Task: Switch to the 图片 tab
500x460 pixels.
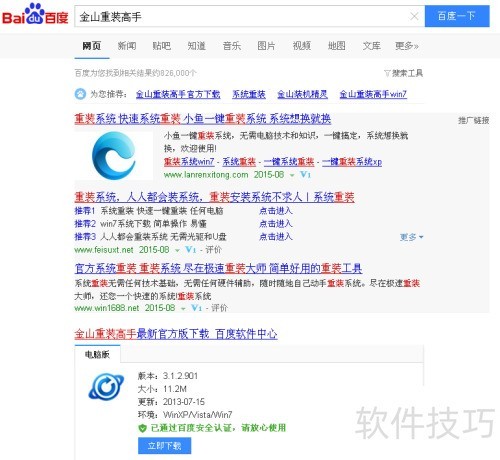Action: pos(266,46)
